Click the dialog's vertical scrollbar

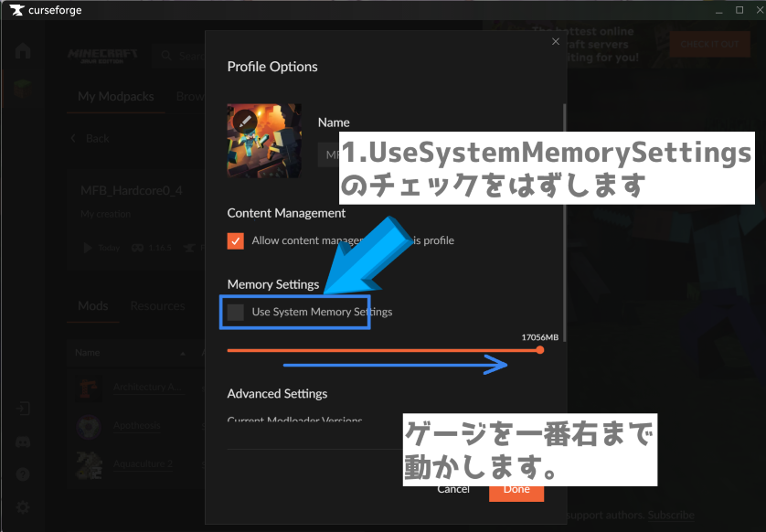[x=565, y=222]
